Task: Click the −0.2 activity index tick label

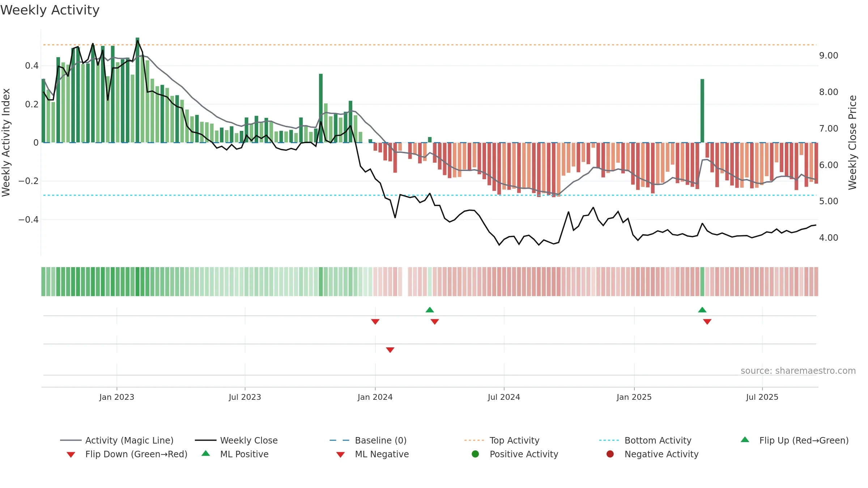Action: click(x=29, y=181)
